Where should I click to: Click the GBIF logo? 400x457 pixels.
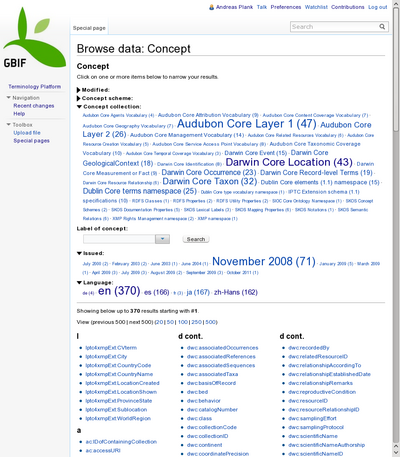point(34,38)
